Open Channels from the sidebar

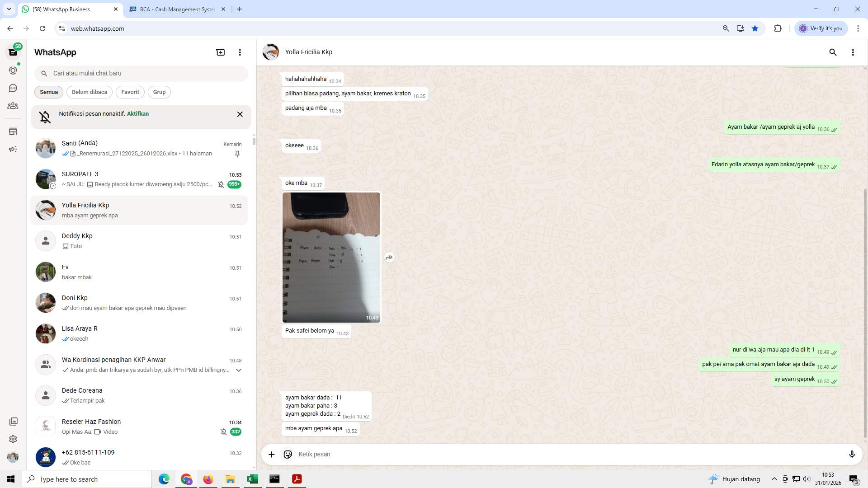(x=13, y=88)
